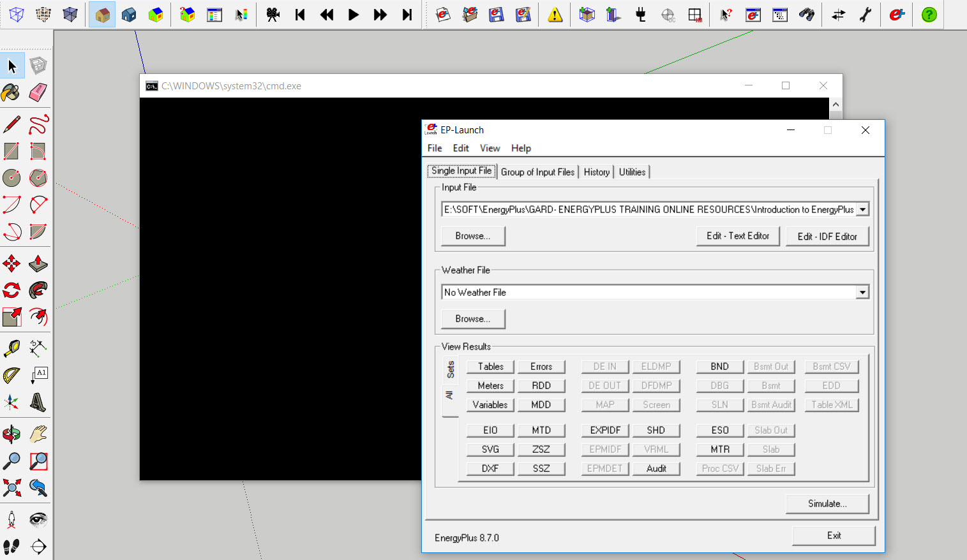Image resolution: width=967 pixels, height=560 pixels.
Task: Click the Simulate... button
Action: [827, 503]
